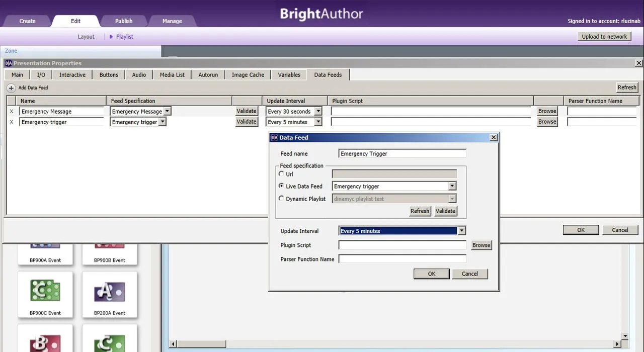
Task: Remove the Emergency Message feed row with X
Action: [12, 112]
